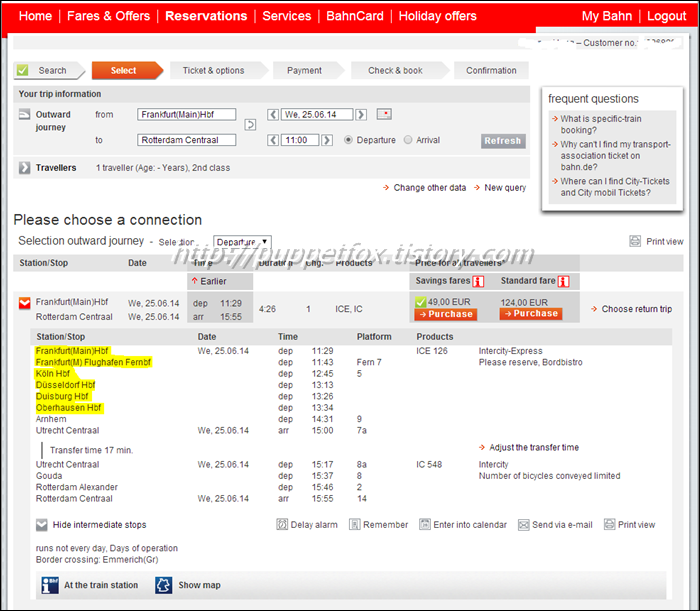This screenshot has width=700, height=611.
Task: Click IC 548 train number
Action: point(429,464)
